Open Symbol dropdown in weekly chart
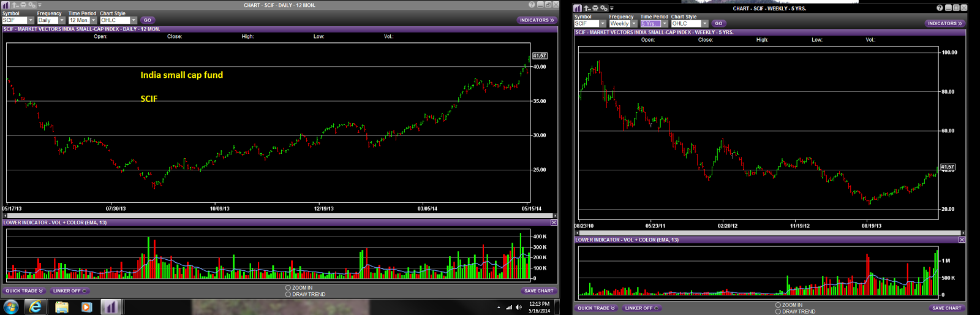 coord(603,23)
